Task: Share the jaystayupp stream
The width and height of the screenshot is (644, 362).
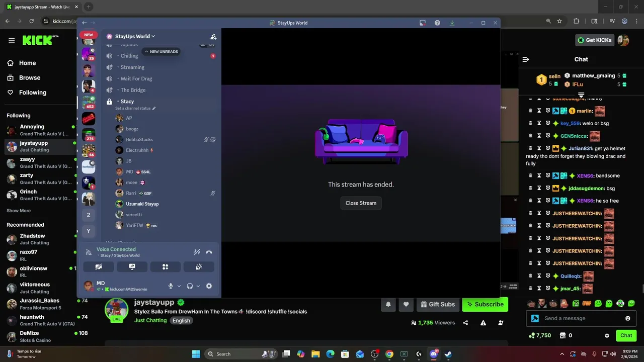Action: click(x=465, y=323)
